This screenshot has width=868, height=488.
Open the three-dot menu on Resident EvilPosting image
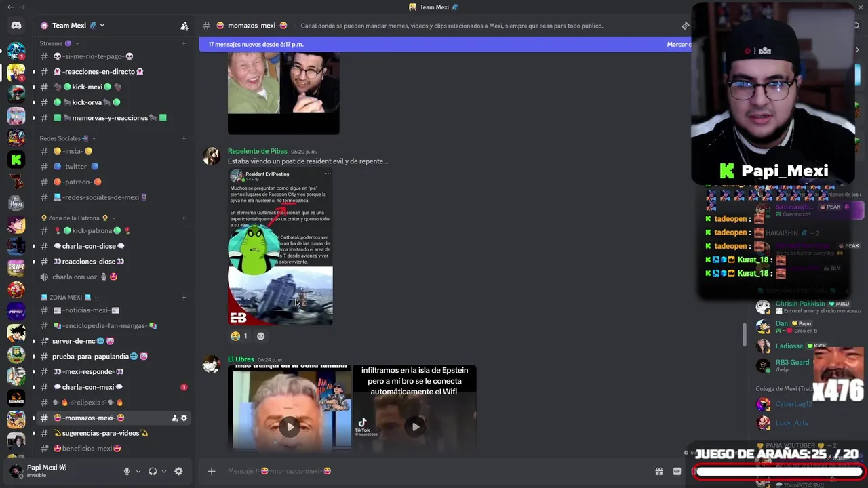click(x=328, y=174)
